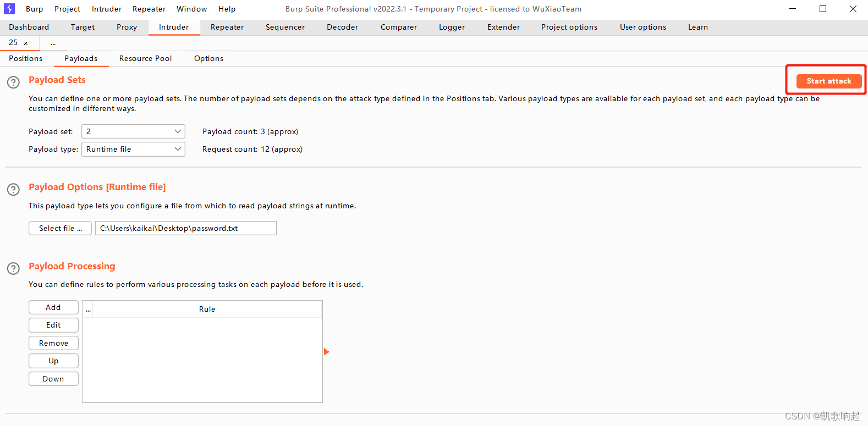The height and width of the screenshot is (426, 868).
Task: Click the ellipsis column header in rules table
Action: tap(88, 309)
